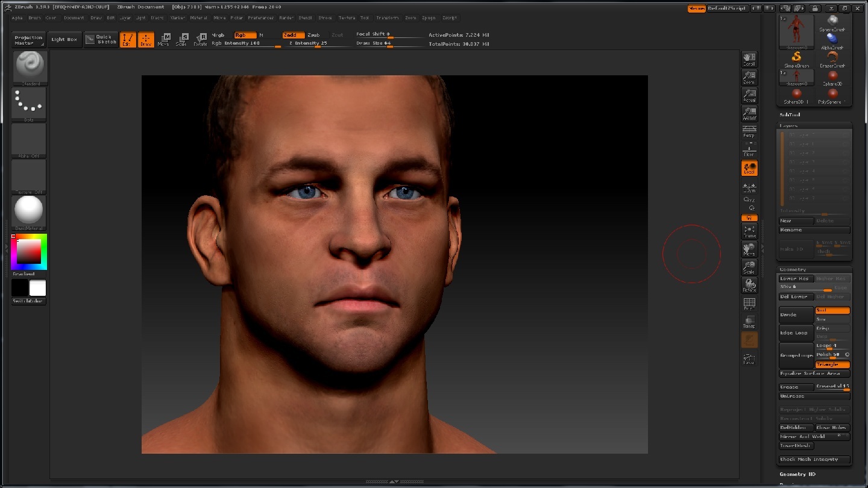Click the Quick Sketch button
This screenshot has width=868, height=488.
pos(101,40)
